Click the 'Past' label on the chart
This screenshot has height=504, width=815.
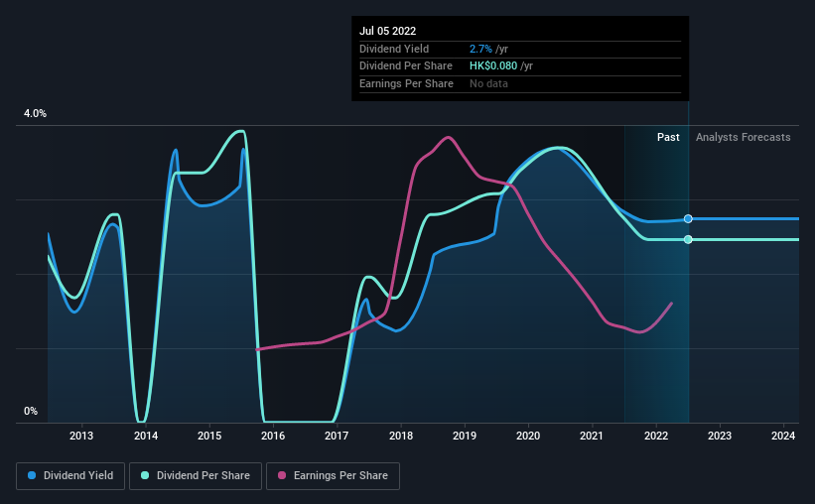pos(668,137)
